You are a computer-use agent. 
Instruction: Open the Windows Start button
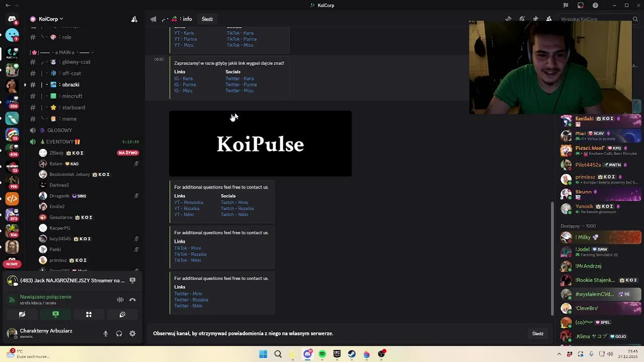pos(263,354)
